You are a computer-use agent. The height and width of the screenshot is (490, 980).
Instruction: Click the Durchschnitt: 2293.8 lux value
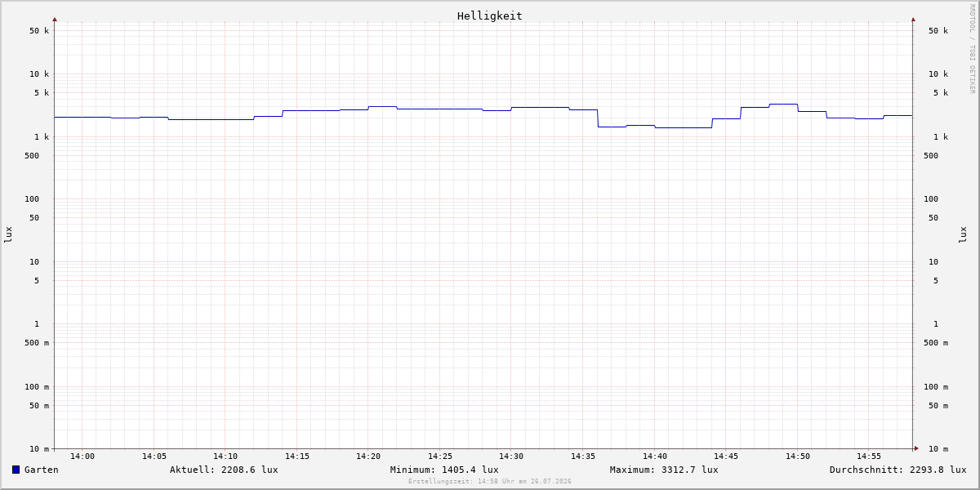click(x=898, y=470)
